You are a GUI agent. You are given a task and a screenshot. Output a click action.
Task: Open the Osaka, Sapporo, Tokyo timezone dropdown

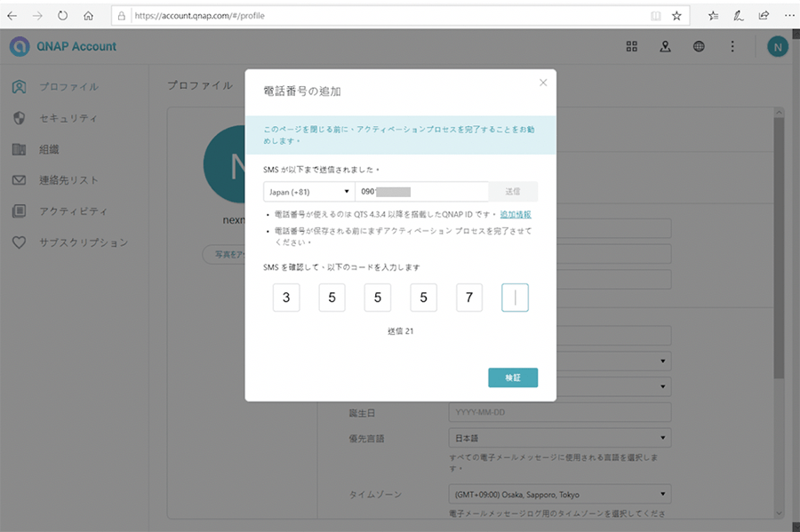click(x=559, y=495)
